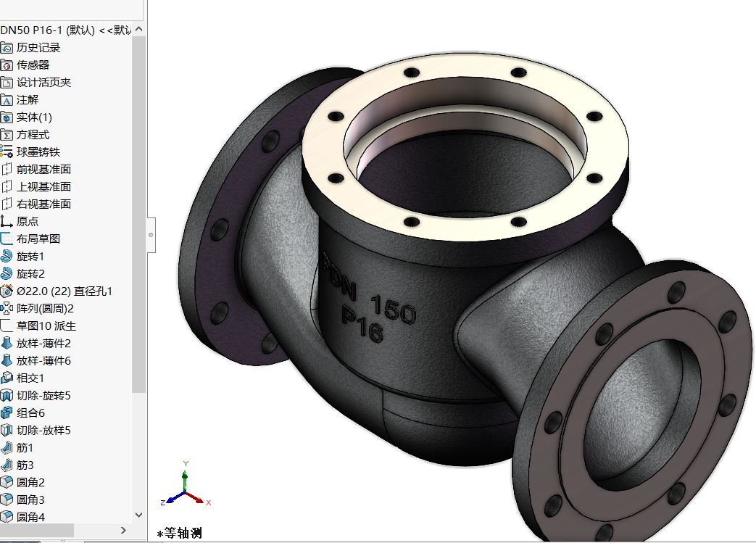The height and width of the screenshot is (543, 756).
Task: Click the 'PDN 150 P16' embossed text on the body
Action: tap(370, 299)
